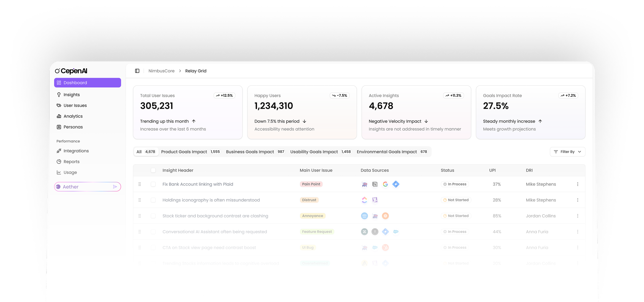The height and width of the screenshot is (302, 644).
Task: Open the Filter By dropdown
Action: tap(567, 152)
